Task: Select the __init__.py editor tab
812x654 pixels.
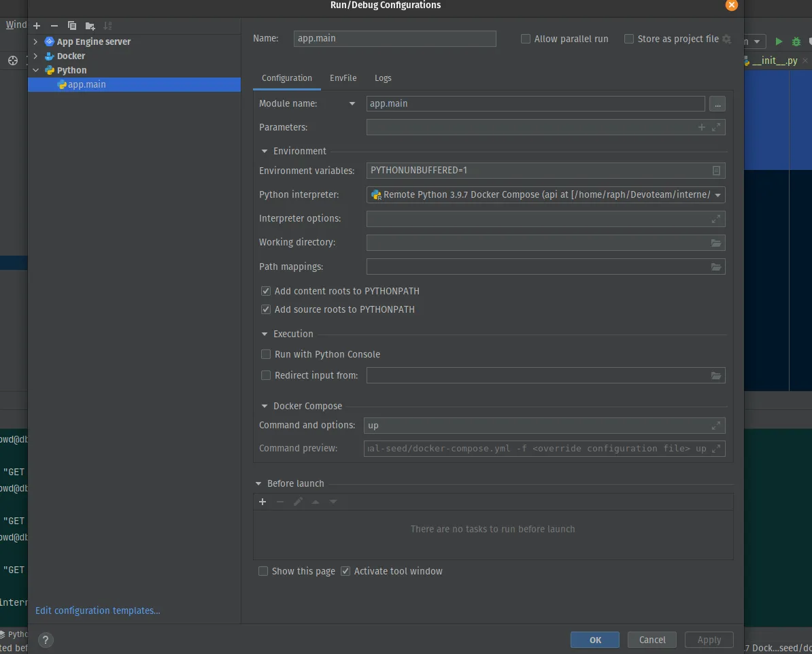Action: [775, 61]
